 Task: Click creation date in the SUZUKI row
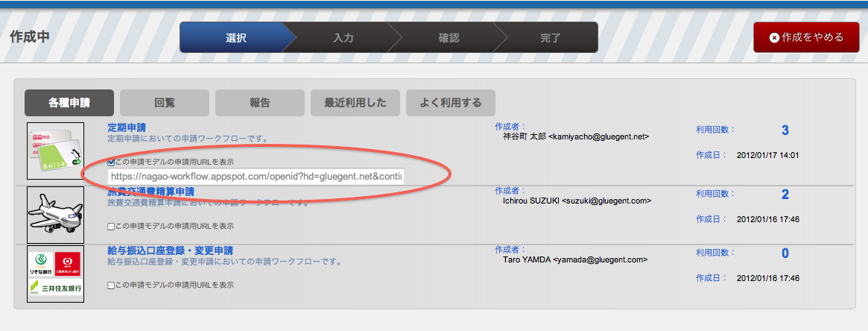click(x=768, y=219)
